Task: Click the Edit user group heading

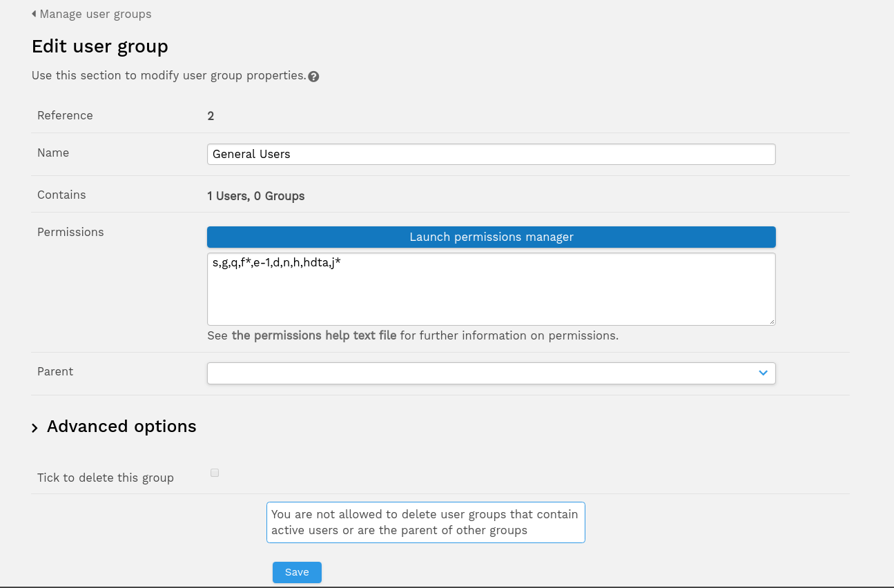Action: coord(100,46)
